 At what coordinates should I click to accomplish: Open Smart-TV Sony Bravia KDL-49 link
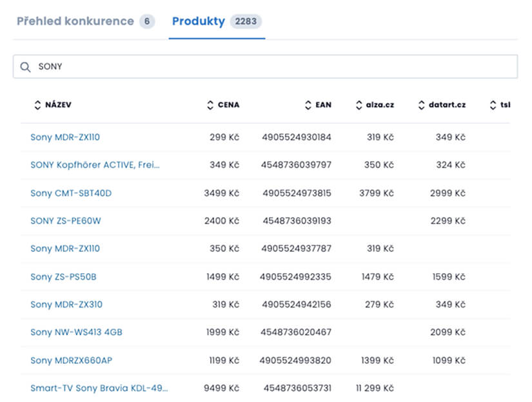click(99, 388)
